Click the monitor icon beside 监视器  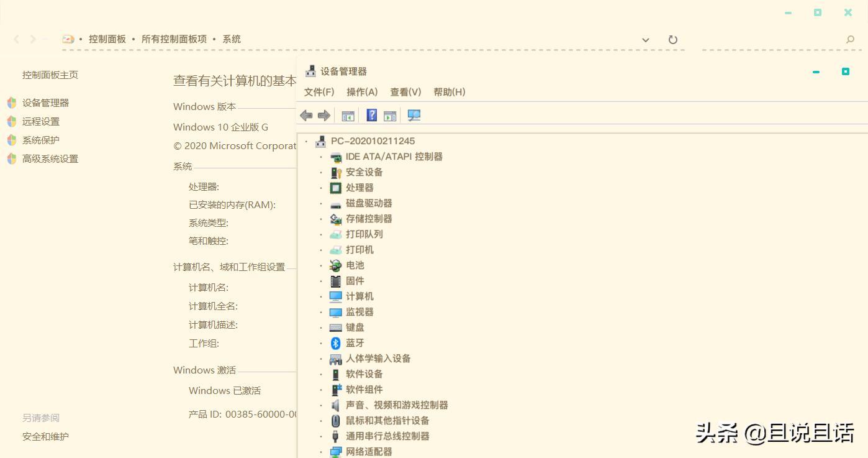click(336, 312)
